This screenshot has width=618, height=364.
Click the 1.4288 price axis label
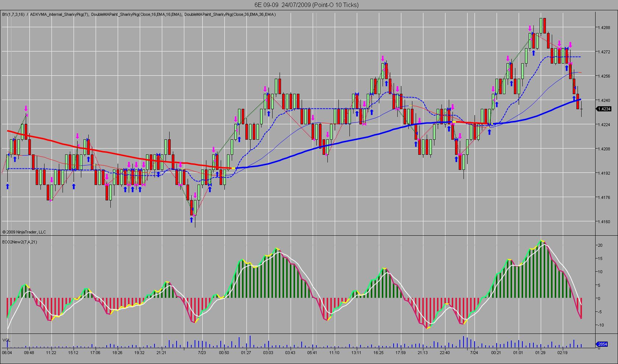tap(604, 28)
